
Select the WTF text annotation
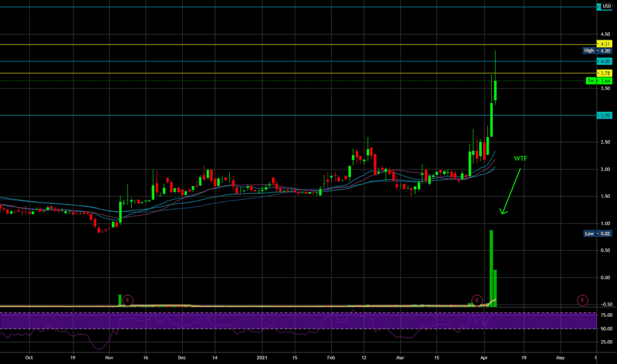(x=520, y=158)
